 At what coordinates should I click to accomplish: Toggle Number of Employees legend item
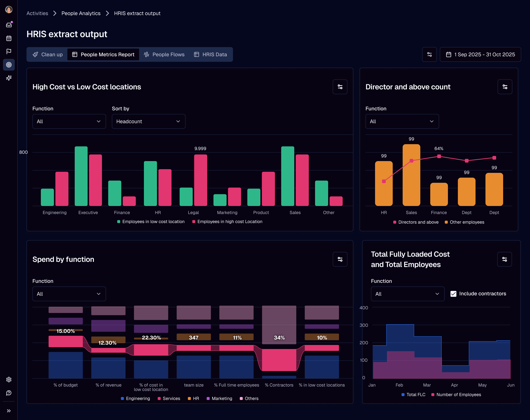tap(456, 394)
